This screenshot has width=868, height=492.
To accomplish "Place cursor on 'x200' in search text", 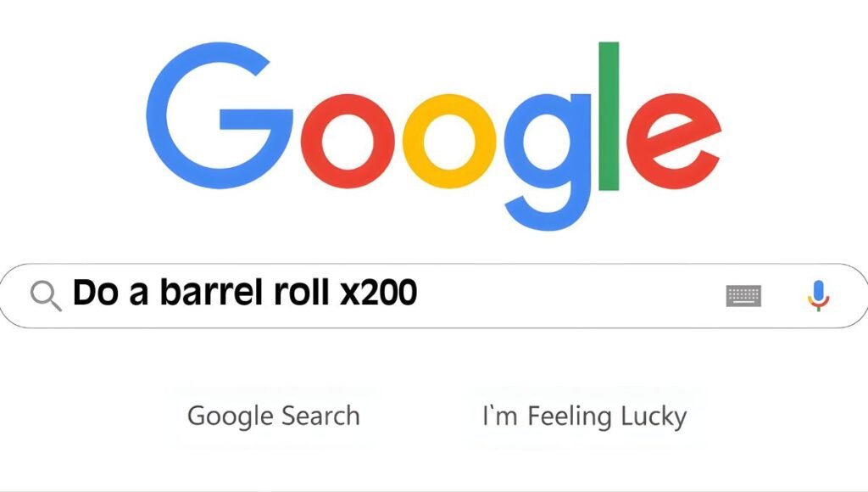I will tap(378, 293).
